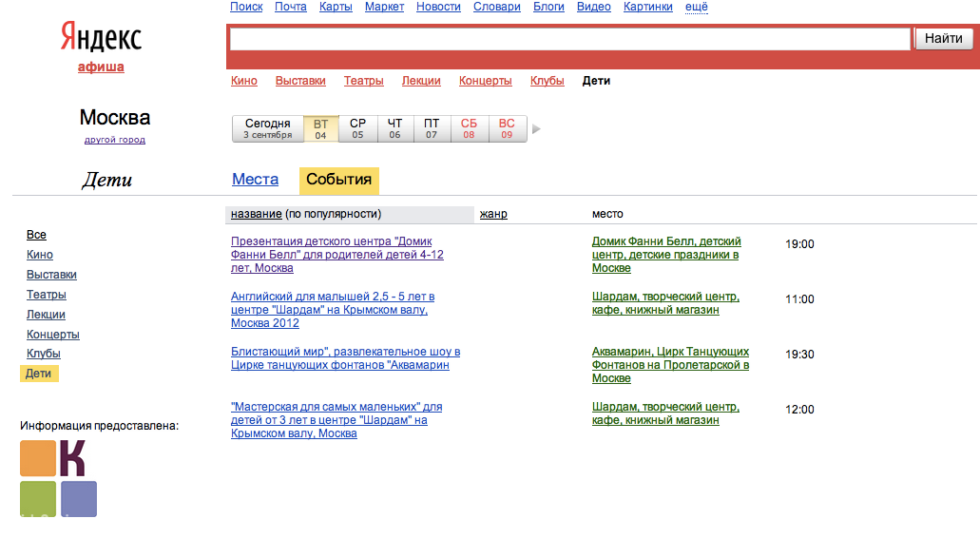The image size is (980, 538).
Task: Choose Выставки in the left sidebar
Action: coord(51,275)
